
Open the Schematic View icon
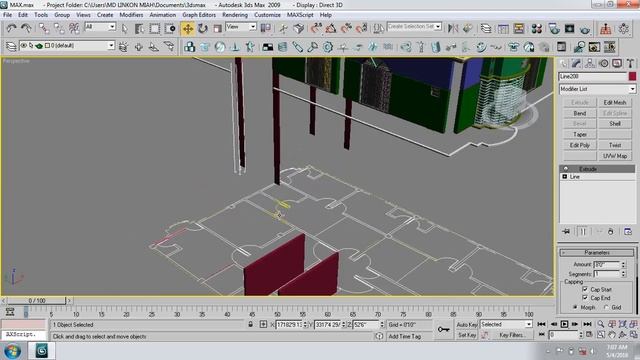click(519, 28)
